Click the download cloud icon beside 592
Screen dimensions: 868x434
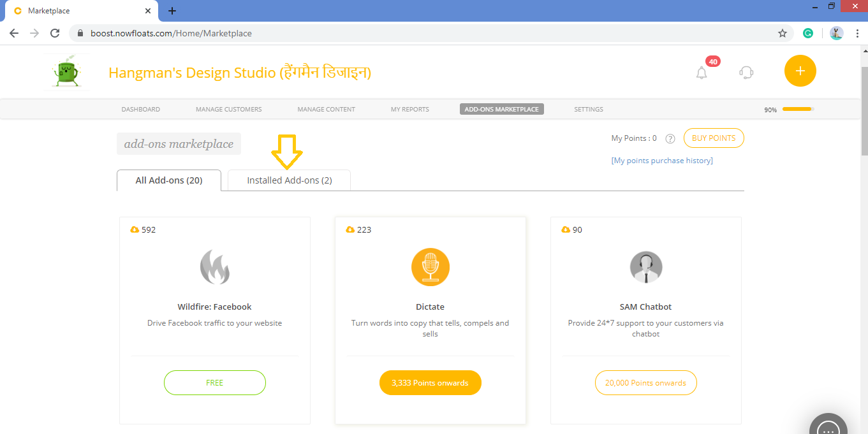(x=135, y=229)
